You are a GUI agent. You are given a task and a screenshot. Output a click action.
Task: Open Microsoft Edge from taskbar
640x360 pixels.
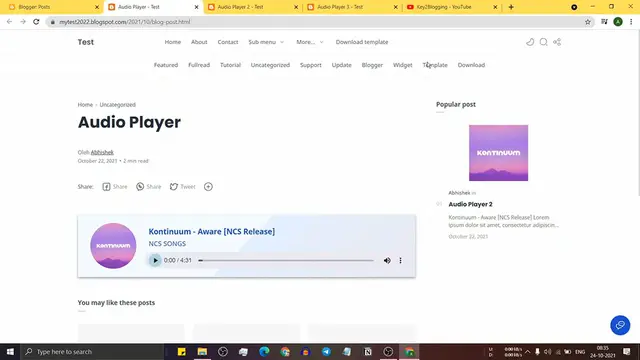(264, 351)
